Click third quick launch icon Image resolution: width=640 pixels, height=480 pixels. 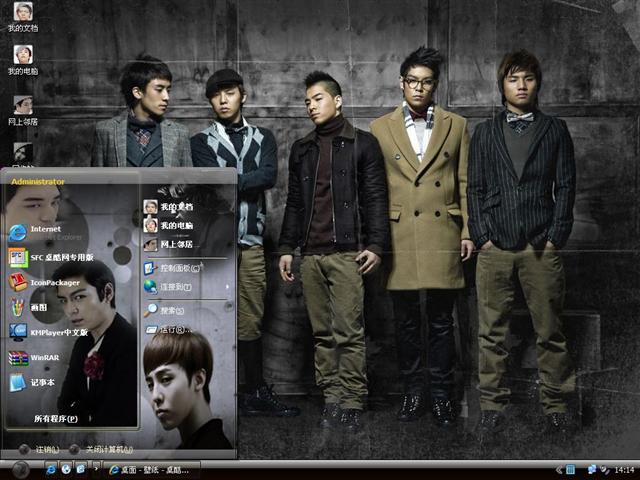point(80,470)
